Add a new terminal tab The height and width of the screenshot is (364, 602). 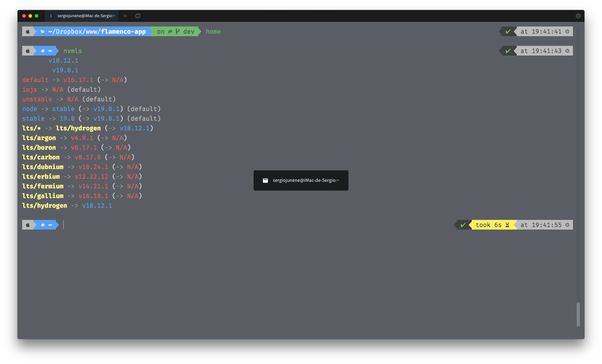coord(125,16)
